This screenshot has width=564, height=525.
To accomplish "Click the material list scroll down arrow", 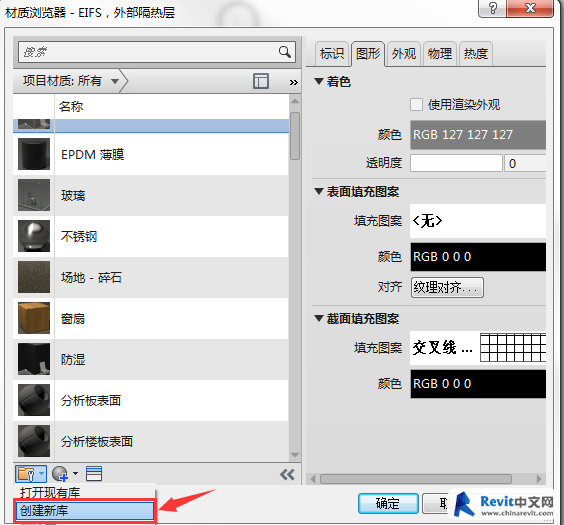I will click(x=295, y=455).
